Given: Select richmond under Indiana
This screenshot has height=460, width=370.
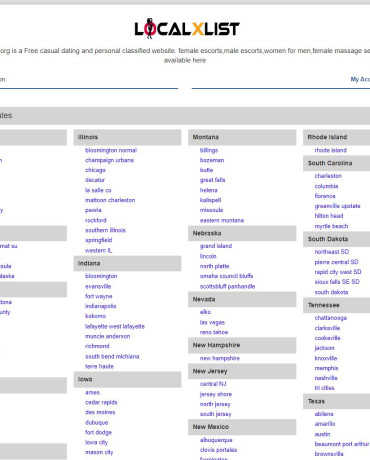Looking at the screenshot, I should [97, 346].
